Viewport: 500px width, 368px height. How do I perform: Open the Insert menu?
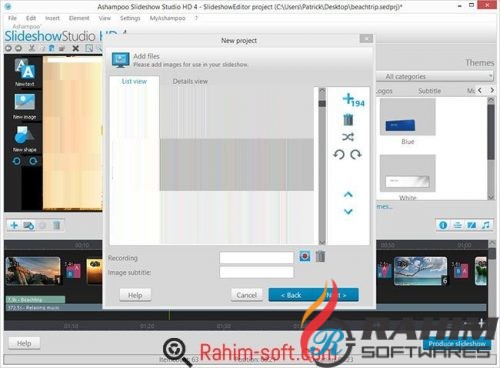click(52, 18)
